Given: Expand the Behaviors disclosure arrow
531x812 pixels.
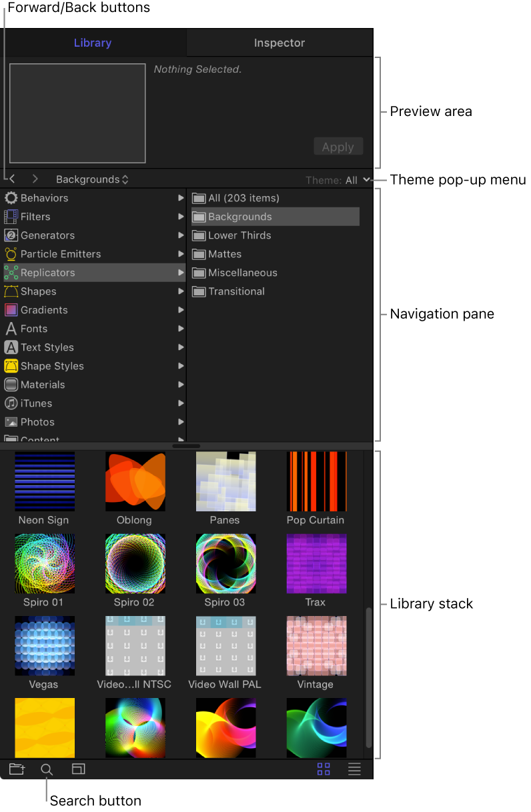Looking at the screenshot, I should click(181, 198).
